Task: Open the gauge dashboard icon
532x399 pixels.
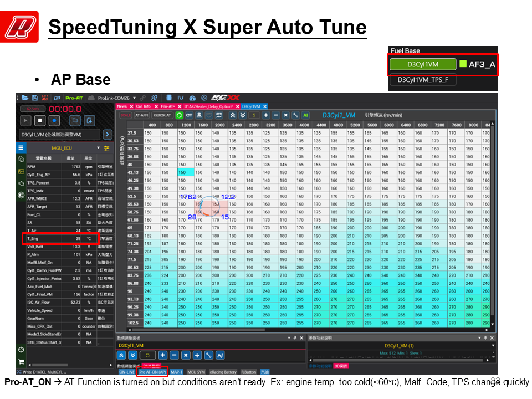Action: [x=192, y=98]
